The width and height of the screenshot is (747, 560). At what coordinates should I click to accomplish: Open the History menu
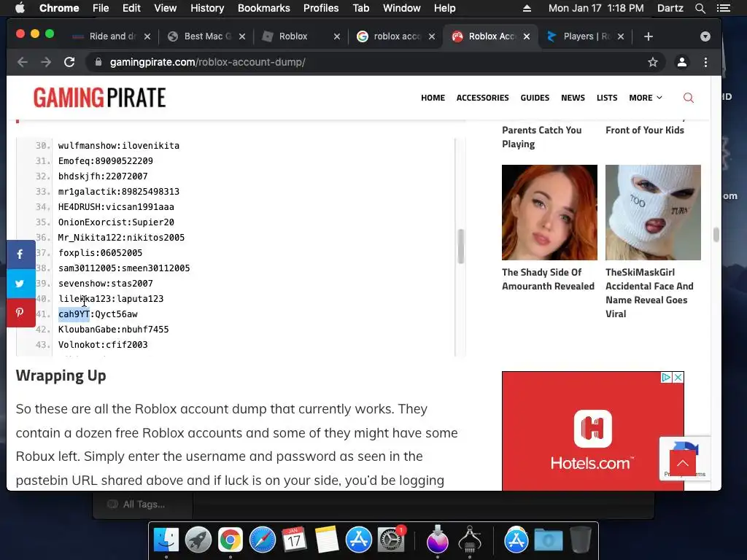207,8
